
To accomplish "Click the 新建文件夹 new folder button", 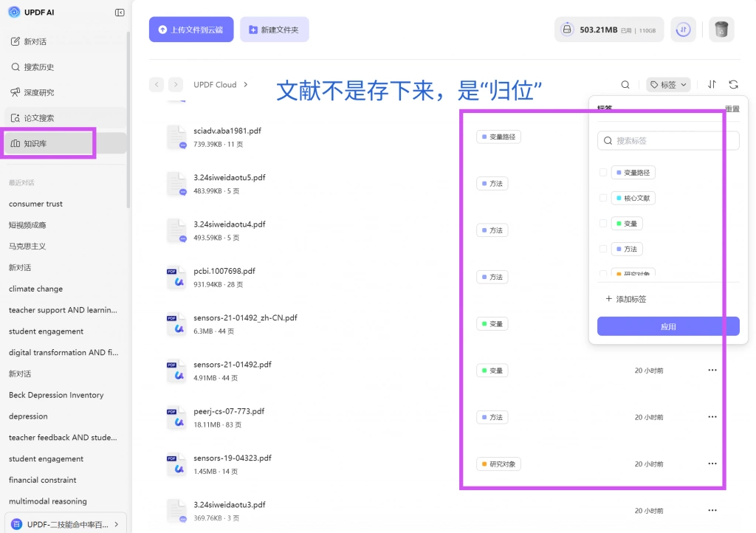I will click(x=275, y=30).
